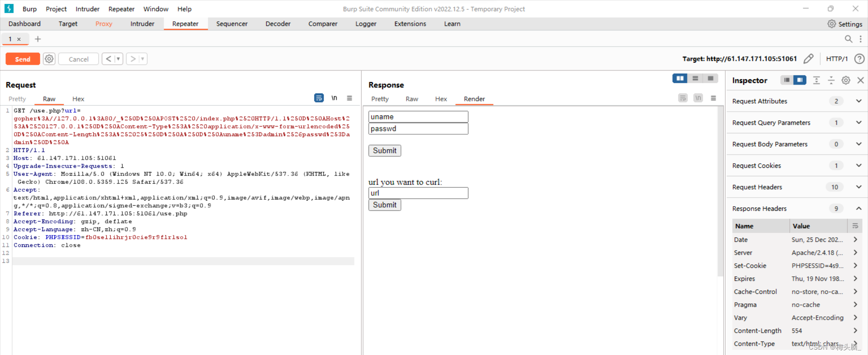Click the Burp Suite logo icon
The width and height of the screenshot is (868, 355).
9,9
